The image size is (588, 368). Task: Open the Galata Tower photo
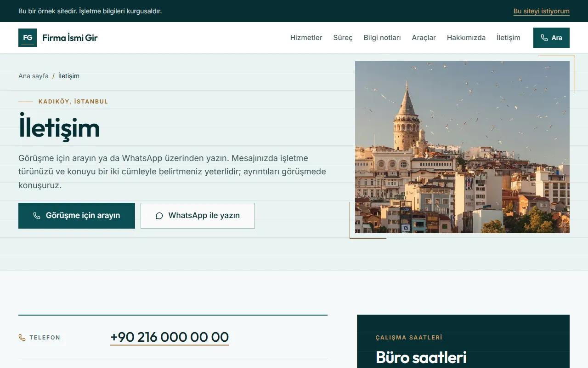pos(462,147)
